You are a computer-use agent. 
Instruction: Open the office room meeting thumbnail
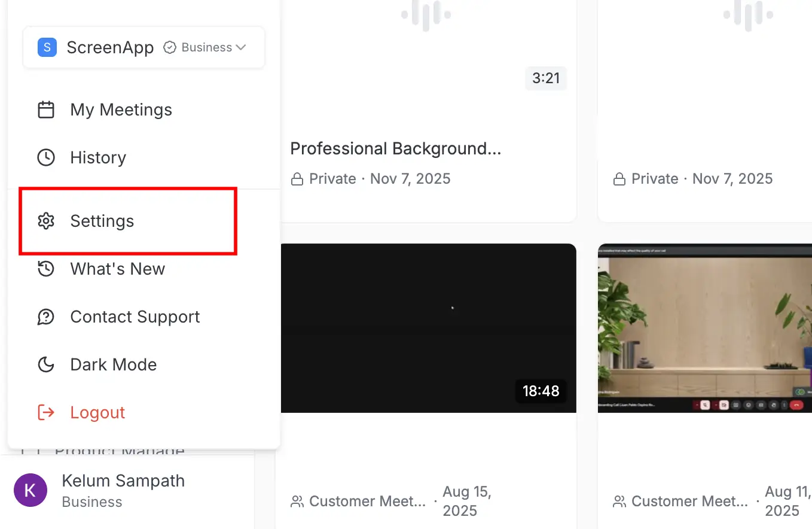(704, 327)
